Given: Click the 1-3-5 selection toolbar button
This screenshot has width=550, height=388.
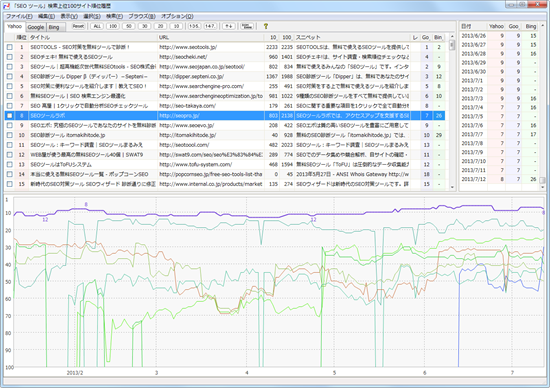Looking at the screenshot, I should (194, 26).
